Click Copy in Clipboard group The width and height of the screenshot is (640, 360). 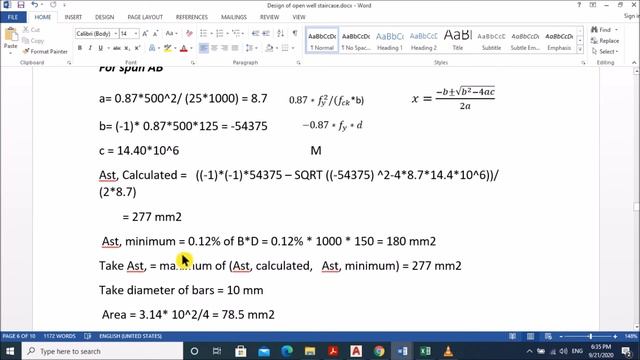[x=33, y=41]
